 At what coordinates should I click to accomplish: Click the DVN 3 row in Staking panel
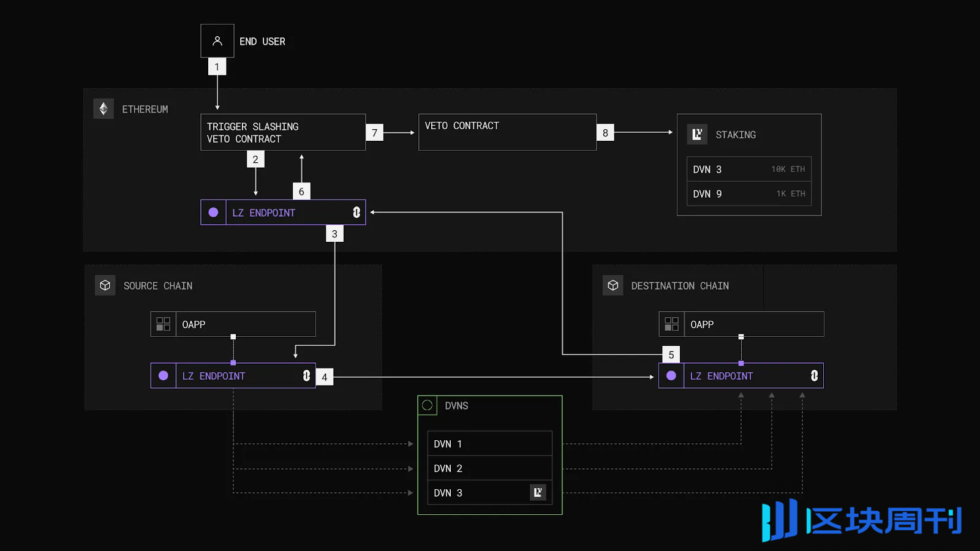[749, 169]
